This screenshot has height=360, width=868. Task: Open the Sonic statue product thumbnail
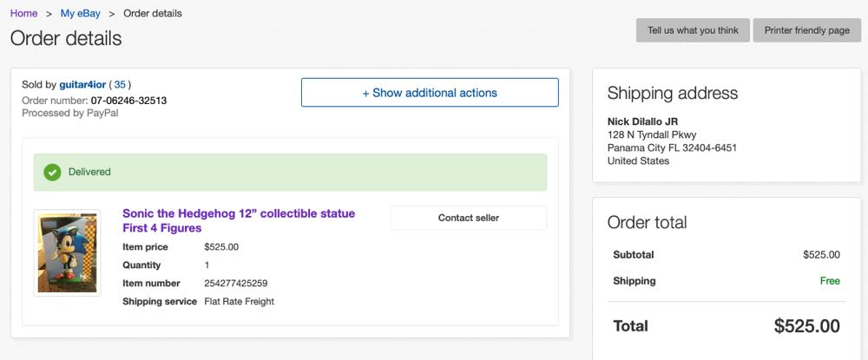pyautogui.click(x=67, y=253)
